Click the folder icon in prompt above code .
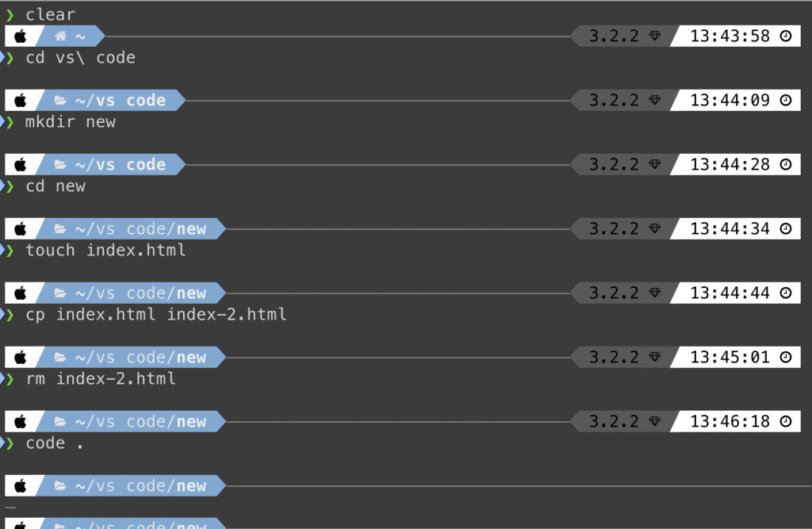Screen dimensions: 812x529 (60, 422)
